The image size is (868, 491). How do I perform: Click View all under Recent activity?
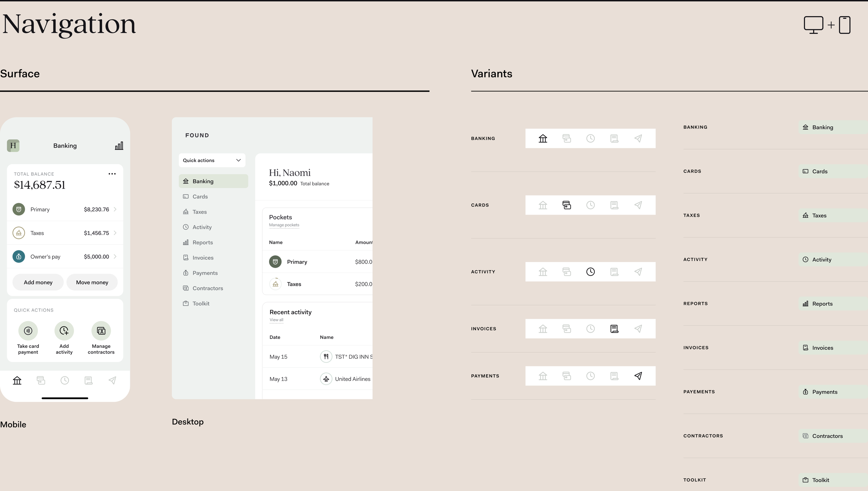point(276,320)
